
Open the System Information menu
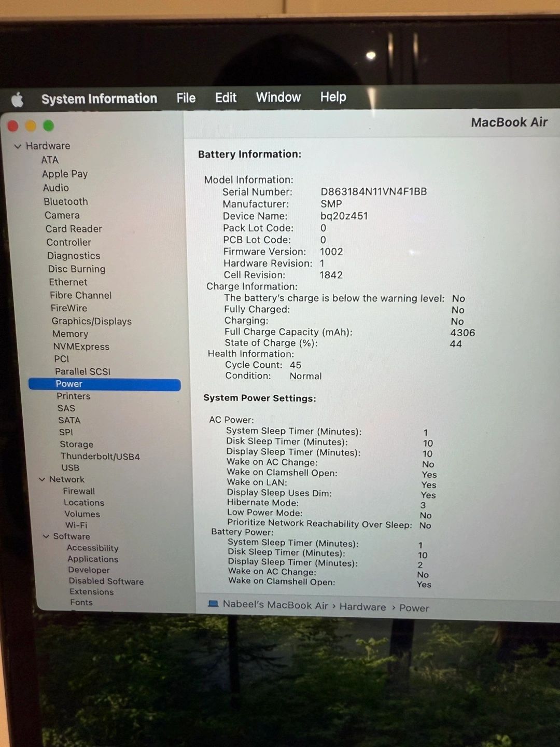[x=99, y=99]
